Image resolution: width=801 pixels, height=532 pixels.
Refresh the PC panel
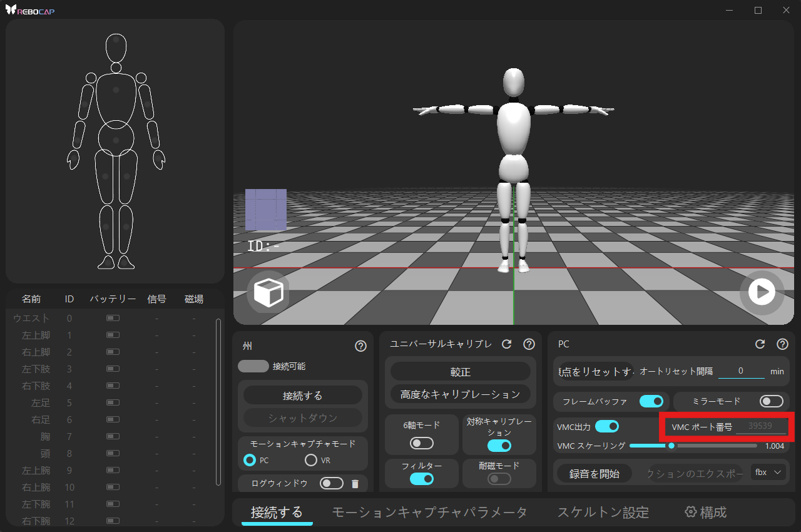pyautogui.click(x=760, y=344)
